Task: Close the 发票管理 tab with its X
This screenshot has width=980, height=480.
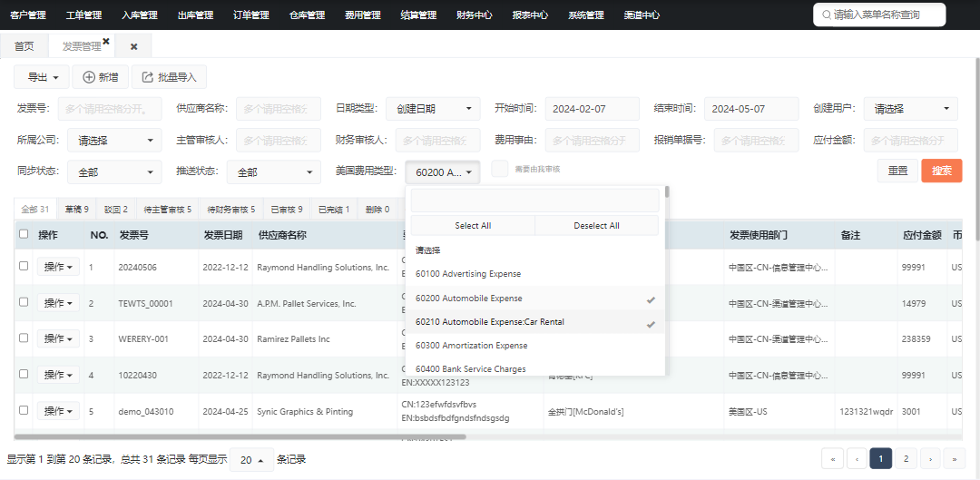Action: tap(105, 41)
